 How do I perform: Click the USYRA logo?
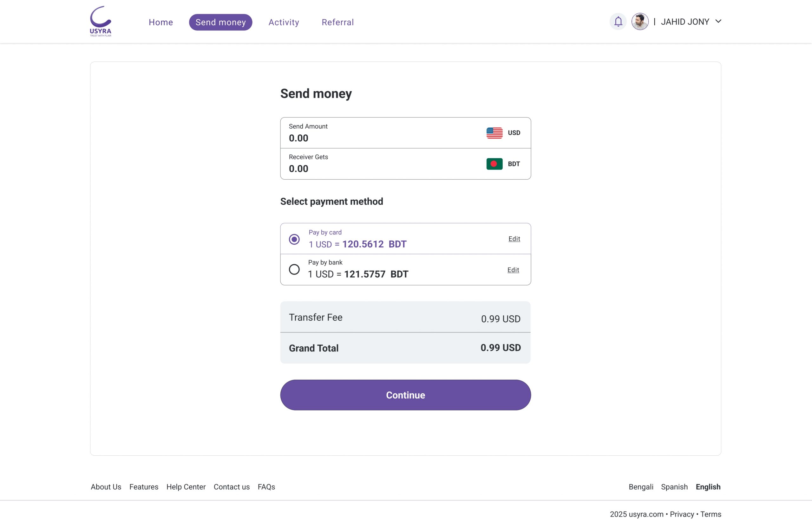(100, 21)
